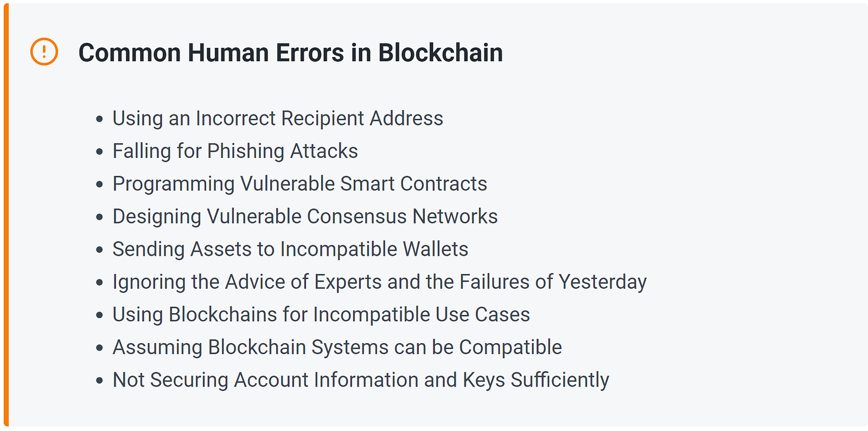Select 'Sending Assets to Incompatible Wallets' item

coord(290,249)
